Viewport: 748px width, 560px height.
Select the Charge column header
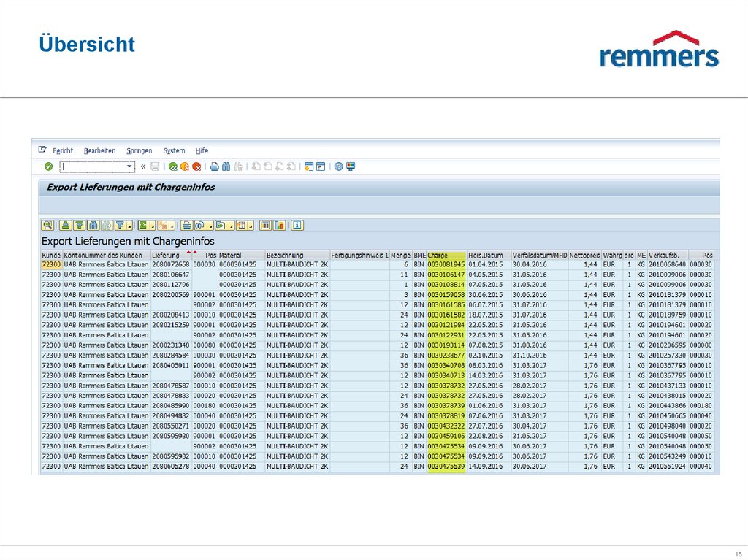click(446, 254)
